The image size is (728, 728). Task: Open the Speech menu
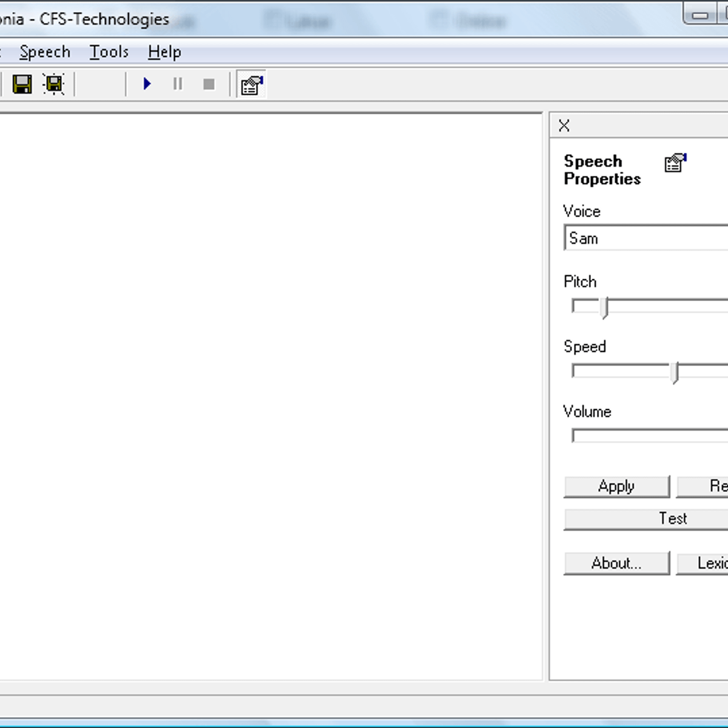[45, 52]
